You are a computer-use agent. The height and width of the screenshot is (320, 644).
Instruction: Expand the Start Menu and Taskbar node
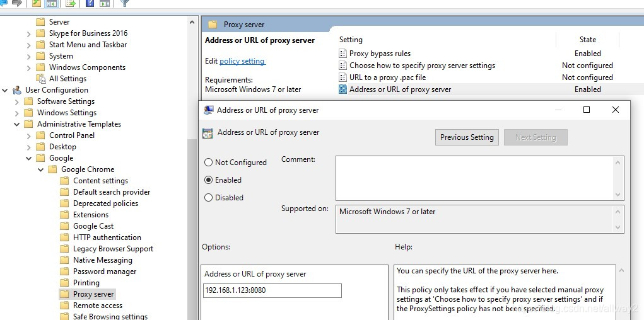coord(28,45)
